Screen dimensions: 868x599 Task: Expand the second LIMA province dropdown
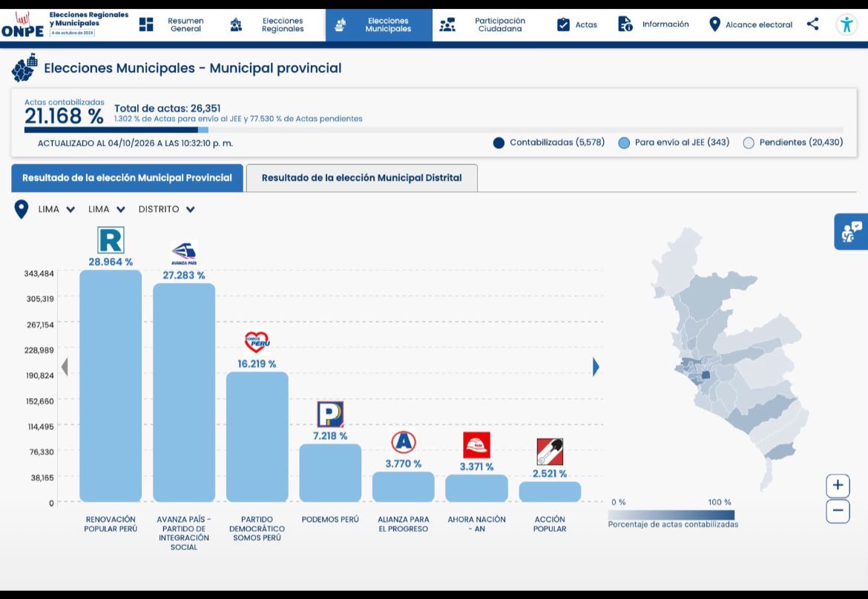point(106,209)
